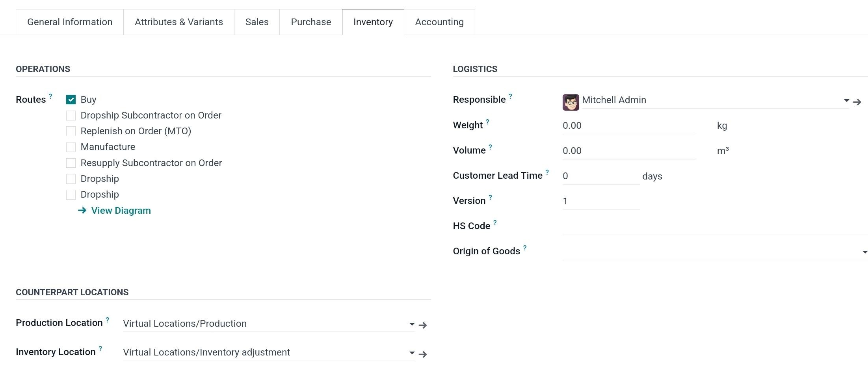Open the Origin of Goods dropdown

[864, 252]
